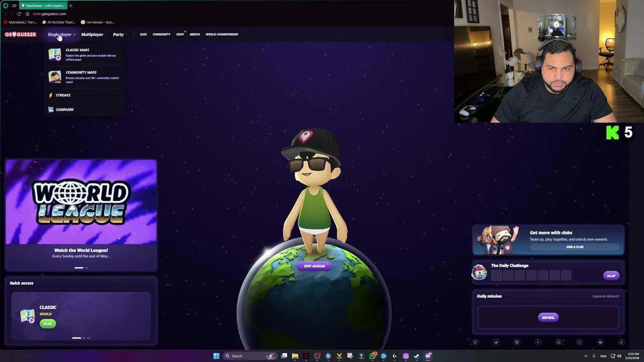The image size is (644, 362).
Task: Open GeoGuessr Instagram link icon
Action: click(558, 342)
